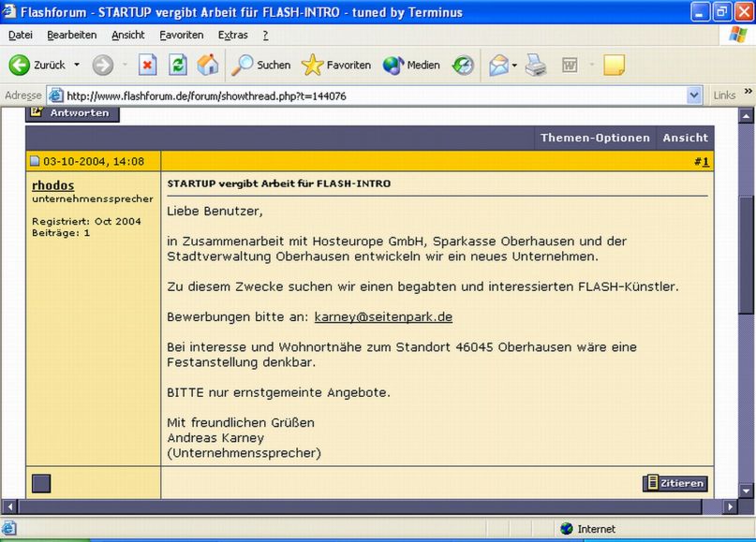
Task: Open the Themen-Optionen dropdown
Action: pos(595,138)
